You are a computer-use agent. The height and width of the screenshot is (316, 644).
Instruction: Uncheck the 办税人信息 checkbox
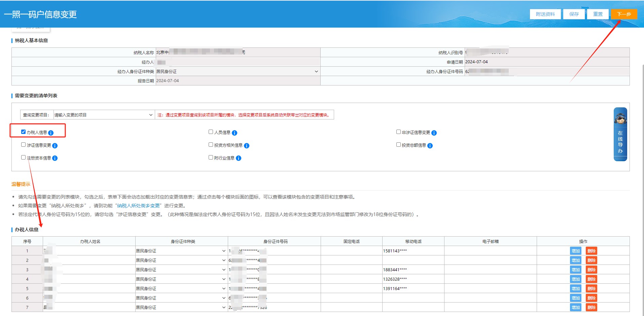coord(23,132)
